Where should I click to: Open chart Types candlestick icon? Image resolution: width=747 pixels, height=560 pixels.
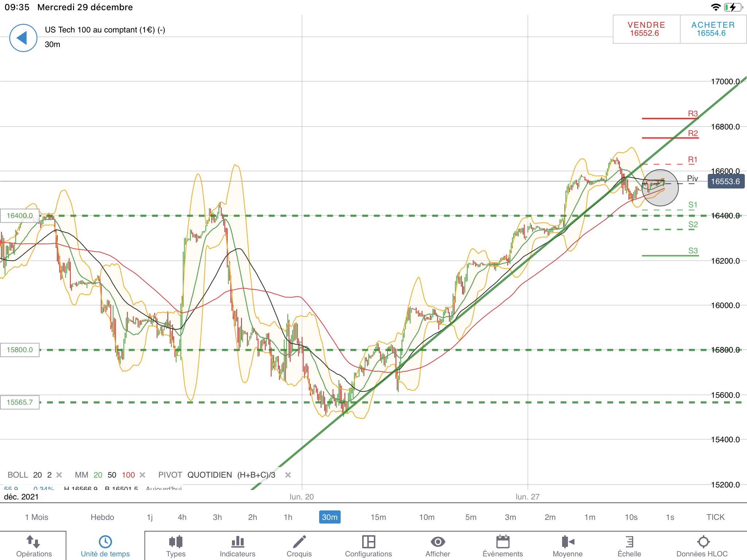tap(175, 546)
